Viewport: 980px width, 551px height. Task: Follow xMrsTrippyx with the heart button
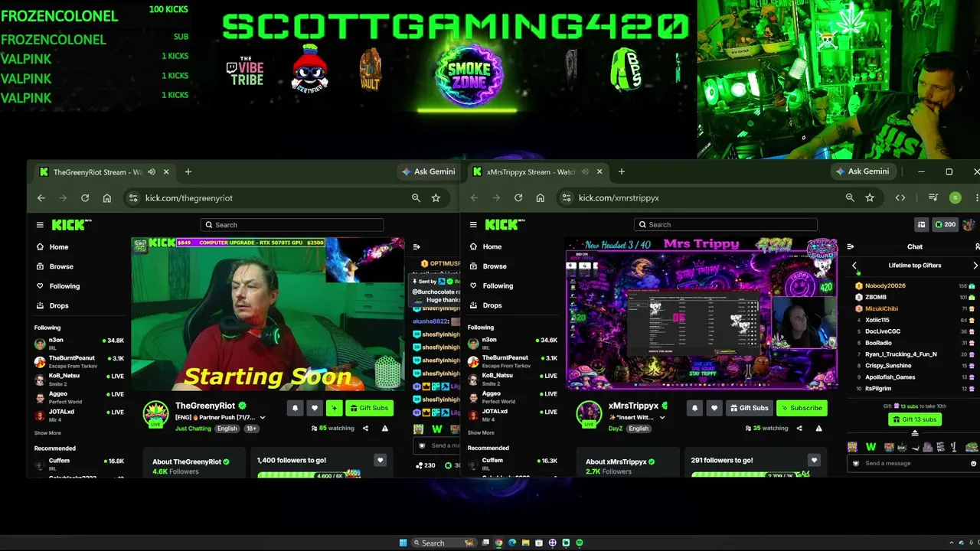(x=714, y=408)
